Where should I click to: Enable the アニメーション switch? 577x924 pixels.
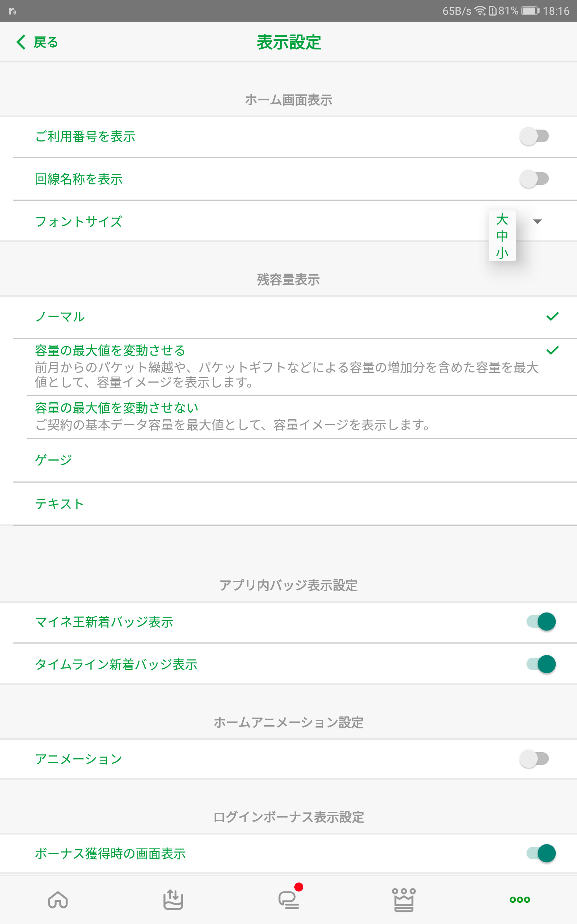point(534,759)
